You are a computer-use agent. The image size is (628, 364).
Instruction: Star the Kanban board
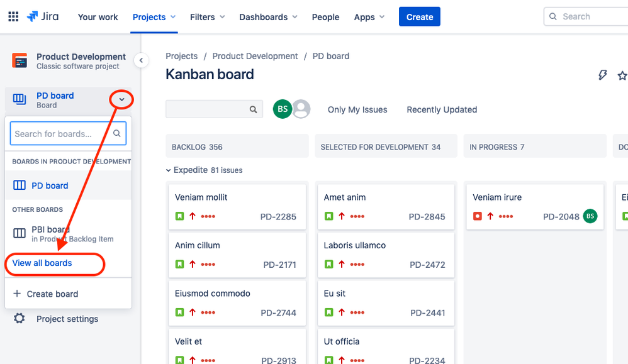tap(622, 75)
